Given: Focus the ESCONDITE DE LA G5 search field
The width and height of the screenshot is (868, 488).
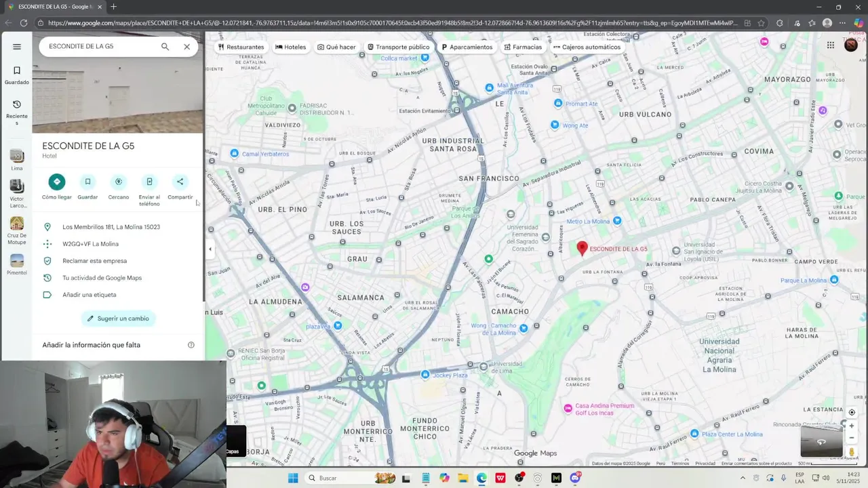Looking at the screenshot, I should click(100, 47).
